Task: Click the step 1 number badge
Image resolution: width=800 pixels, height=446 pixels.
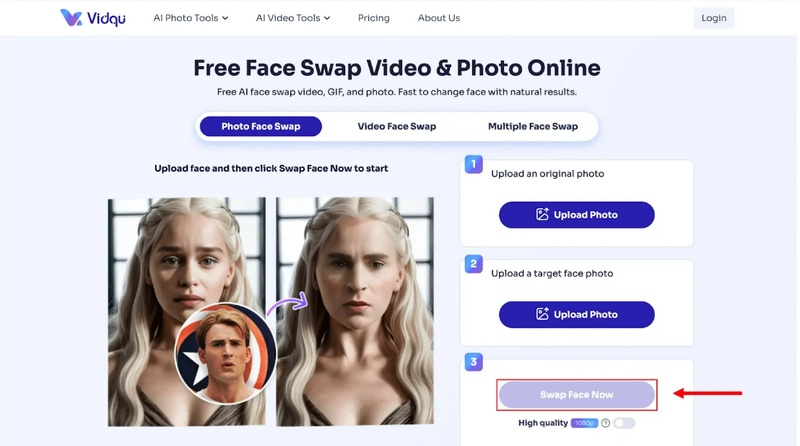Action: tap(473, 164)
